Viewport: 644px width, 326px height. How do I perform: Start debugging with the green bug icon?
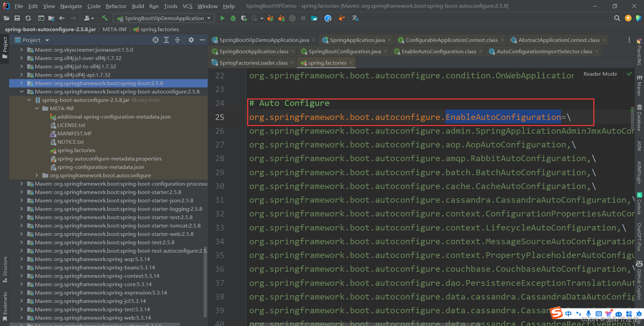point(233,18)
